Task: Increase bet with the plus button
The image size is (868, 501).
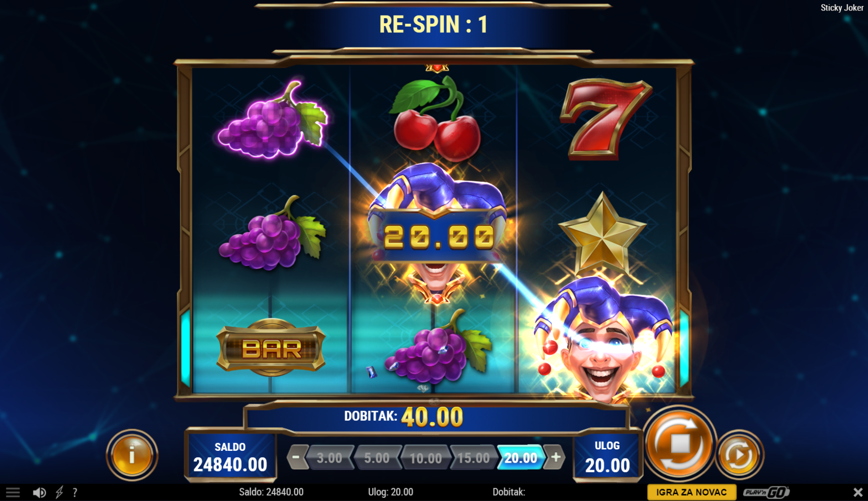Action: (555, 457)
